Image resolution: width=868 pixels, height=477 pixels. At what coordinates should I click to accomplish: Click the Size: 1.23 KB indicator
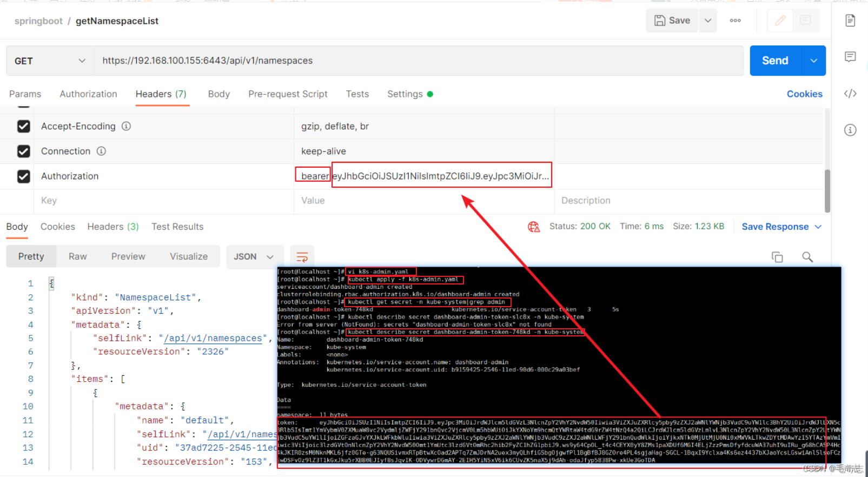pos(698,227)
